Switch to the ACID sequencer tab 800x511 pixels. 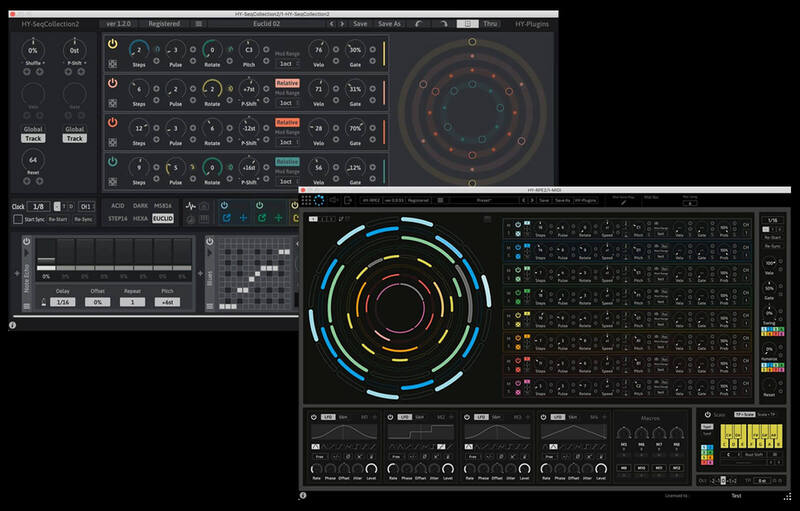(116, 205)
